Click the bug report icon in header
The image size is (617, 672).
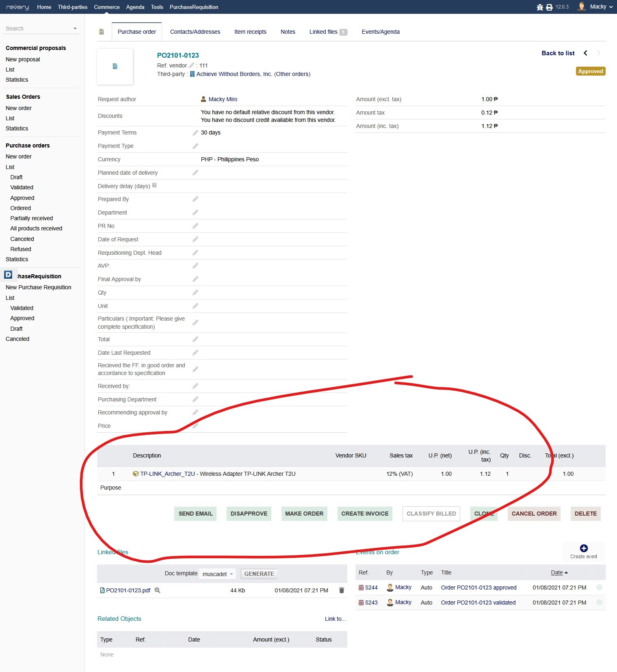tap(540, 7)
